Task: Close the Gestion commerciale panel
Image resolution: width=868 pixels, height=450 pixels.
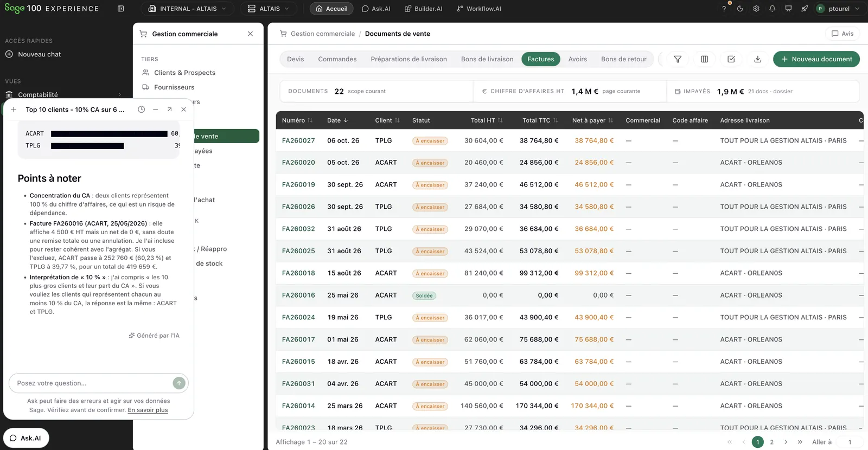Action: click(x=250, y=34)
